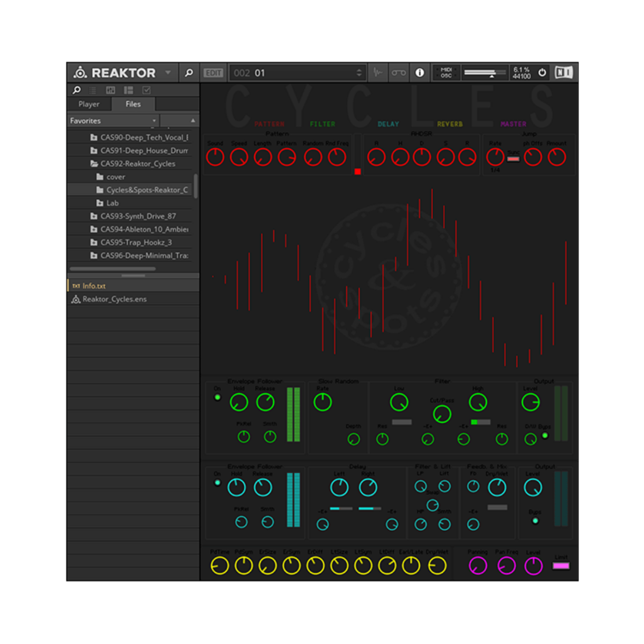Click the red square indicator below the Pattern knobs

(357, 172)
